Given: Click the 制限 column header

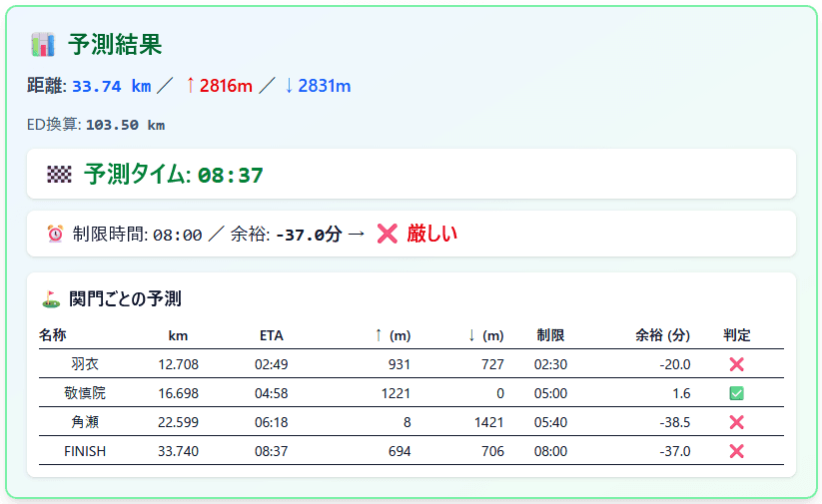Looking at the screenshot, I should coord(550,335).
